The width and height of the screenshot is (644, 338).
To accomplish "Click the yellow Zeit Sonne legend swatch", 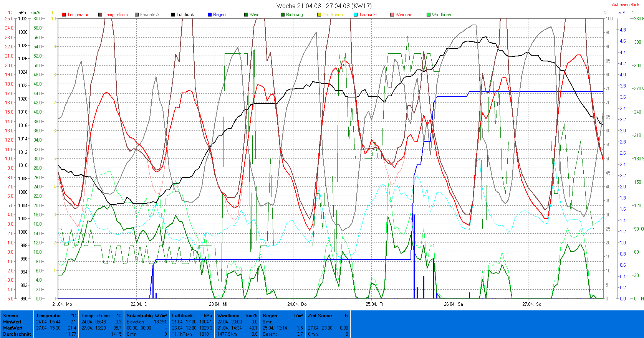I will 319,15.
